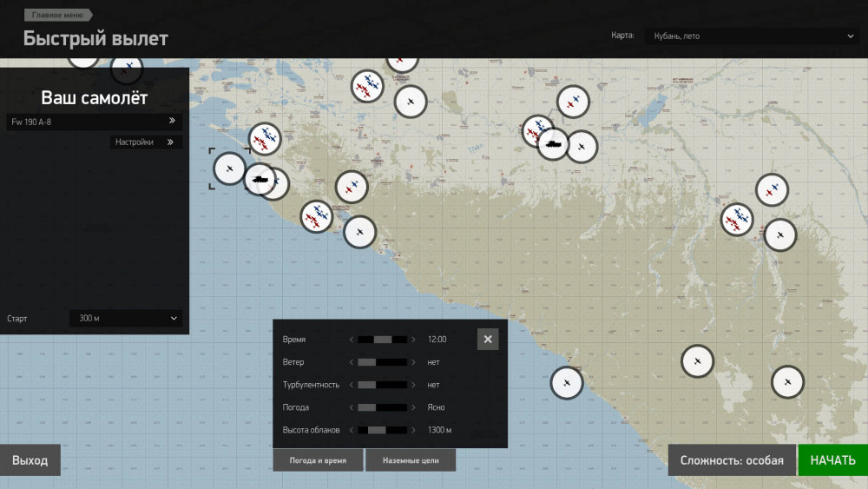The width and height of the screenshot is (868, 489).
Task: Open the Старт altitude dropdown
Action: (127, 319)
